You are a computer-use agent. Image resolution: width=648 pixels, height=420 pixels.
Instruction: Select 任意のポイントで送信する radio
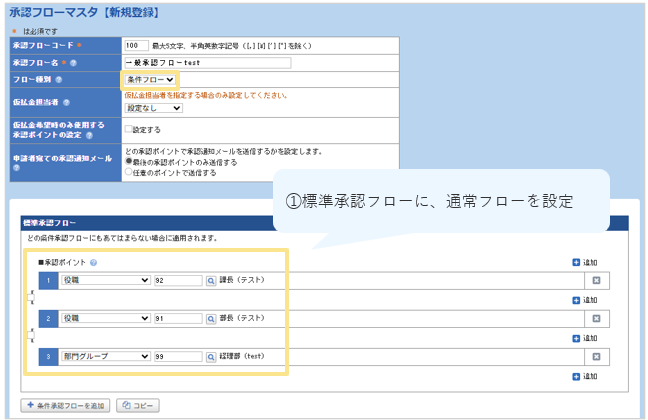[129, 172]
